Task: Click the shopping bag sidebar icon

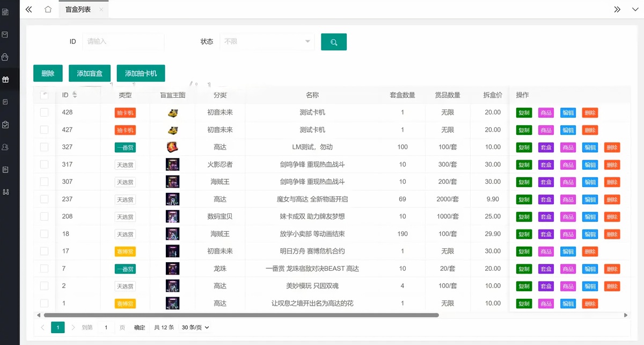Action: (x=5, y=57)
